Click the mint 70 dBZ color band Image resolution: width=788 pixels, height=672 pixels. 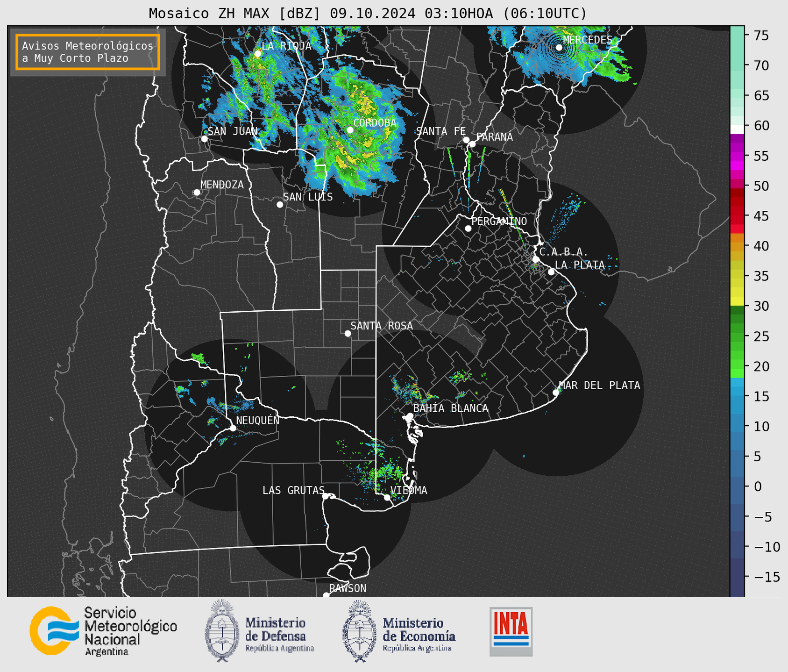click(737, 65)
